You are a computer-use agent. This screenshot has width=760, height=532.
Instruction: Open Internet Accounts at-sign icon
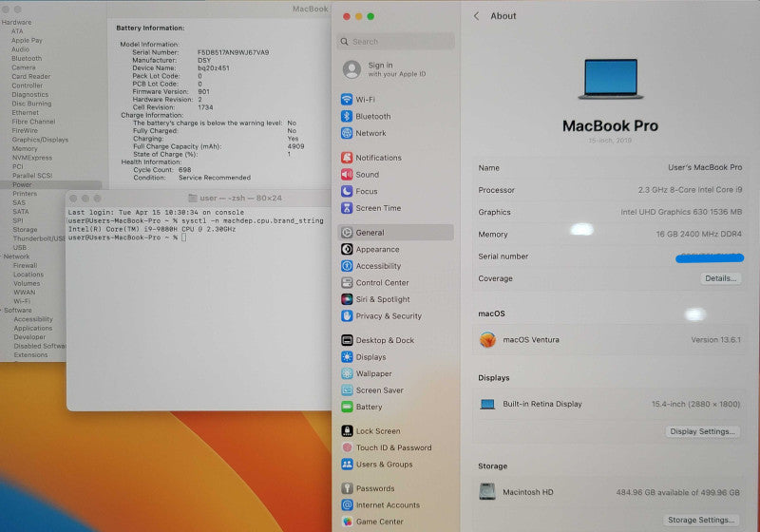click(x=347, y=504)
